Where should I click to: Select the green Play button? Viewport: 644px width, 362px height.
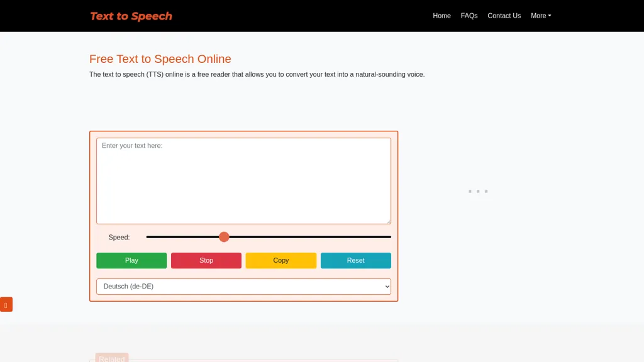(131, 260)
